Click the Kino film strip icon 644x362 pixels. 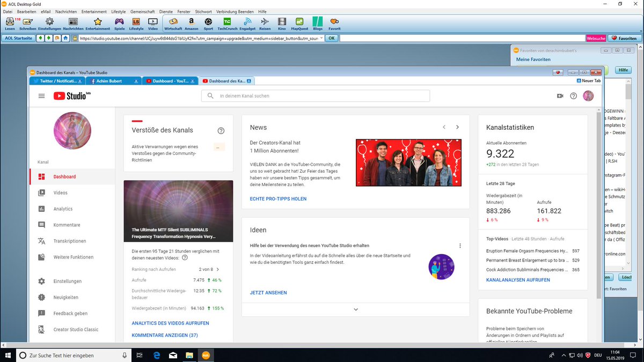tap(282, 23)
